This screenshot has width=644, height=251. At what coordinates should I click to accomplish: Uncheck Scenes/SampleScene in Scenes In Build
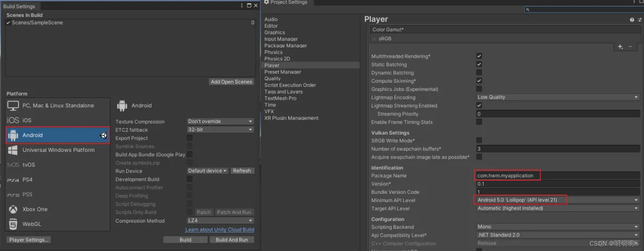(x=8, y=22)
